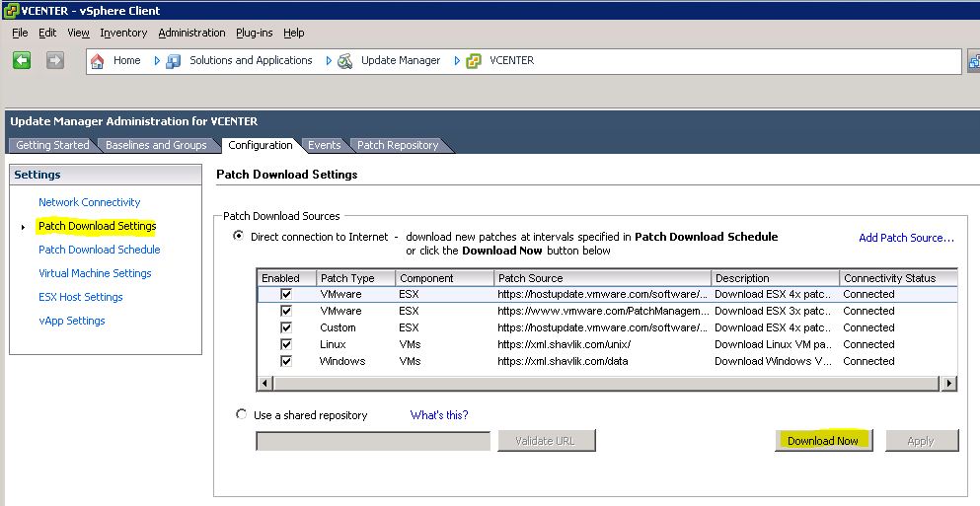The height and width of the screenshot is (506, 980).
Task: Open Network Connectivity settings
Action: tap(90, 202)
